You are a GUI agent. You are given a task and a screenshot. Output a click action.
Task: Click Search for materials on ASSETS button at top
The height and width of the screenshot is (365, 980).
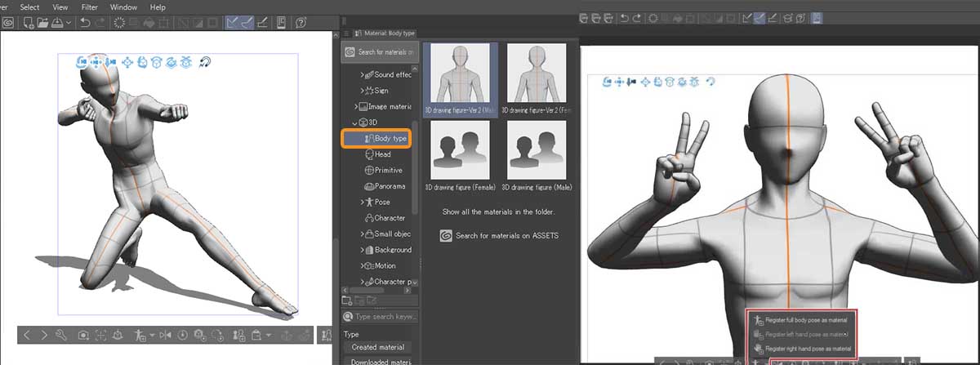[x=379, y=52]
